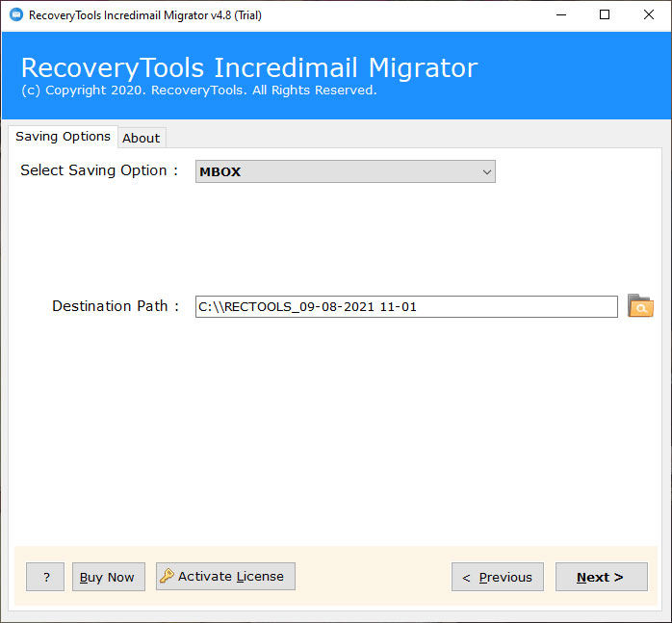
Task: Click the 'RecoveryTools Incredimail Migrator' header title
Action: 249,67
